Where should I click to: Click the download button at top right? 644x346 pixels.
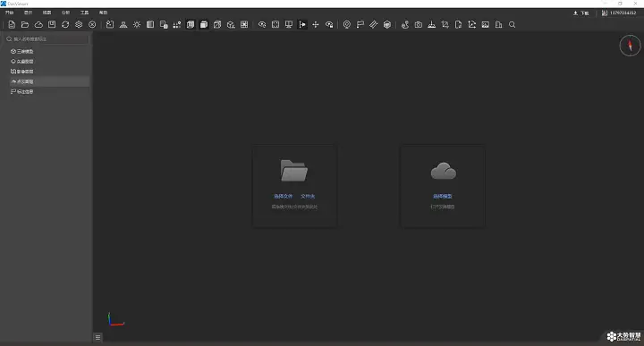click(581, 13)
